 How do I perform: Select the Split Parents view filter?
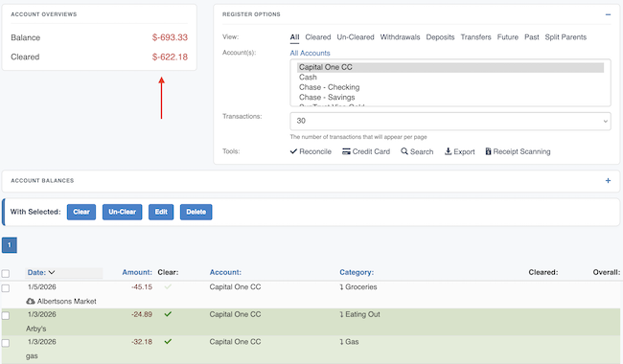coord(565,37)
